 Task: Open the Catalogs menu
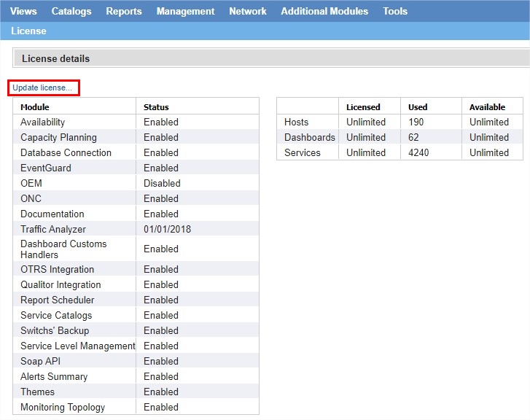pyautogui.click(x=71, y=11)
